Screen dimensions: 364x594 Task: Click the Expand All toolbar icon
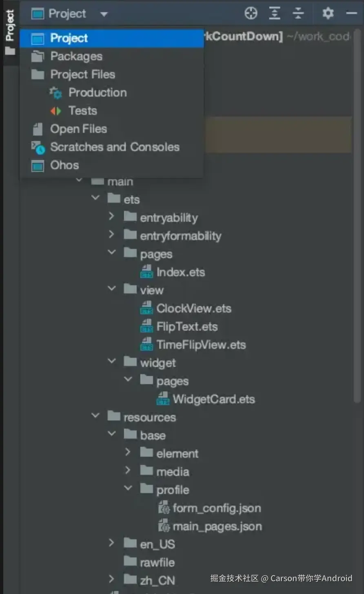[x=275, y=13]
